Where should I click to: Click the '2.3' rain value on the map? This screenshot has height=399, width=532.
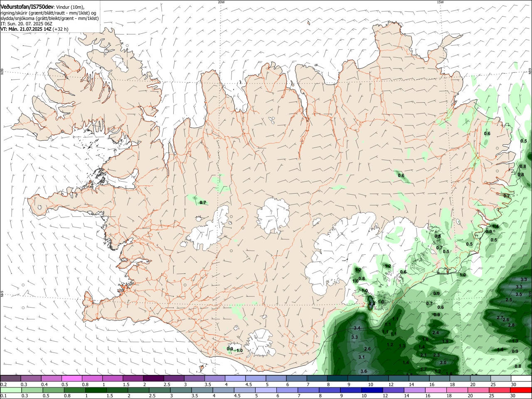[x=436, y=355]
